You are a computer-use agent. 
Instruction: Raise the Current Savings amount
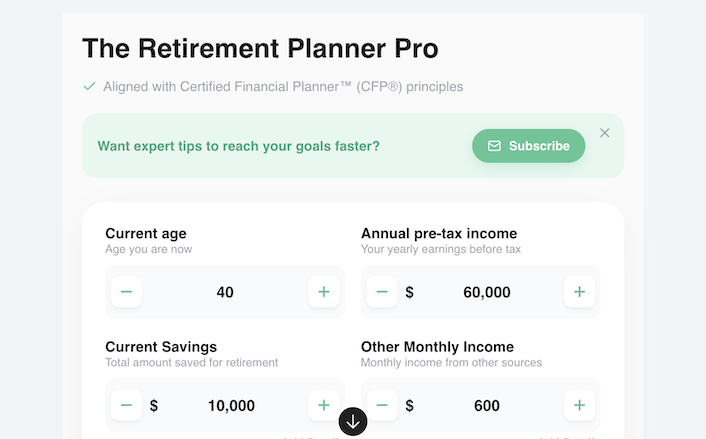[x=323, y=405]
